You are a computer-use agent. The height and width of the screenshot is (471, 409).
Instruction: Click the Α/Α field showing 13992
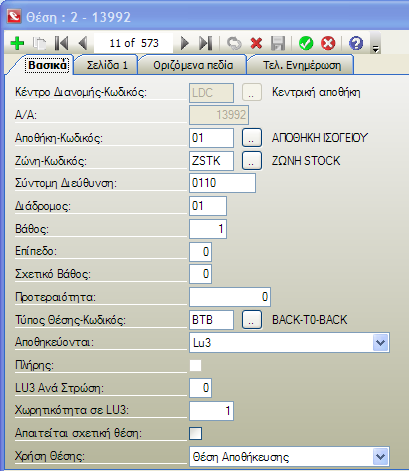pos(219,115)
